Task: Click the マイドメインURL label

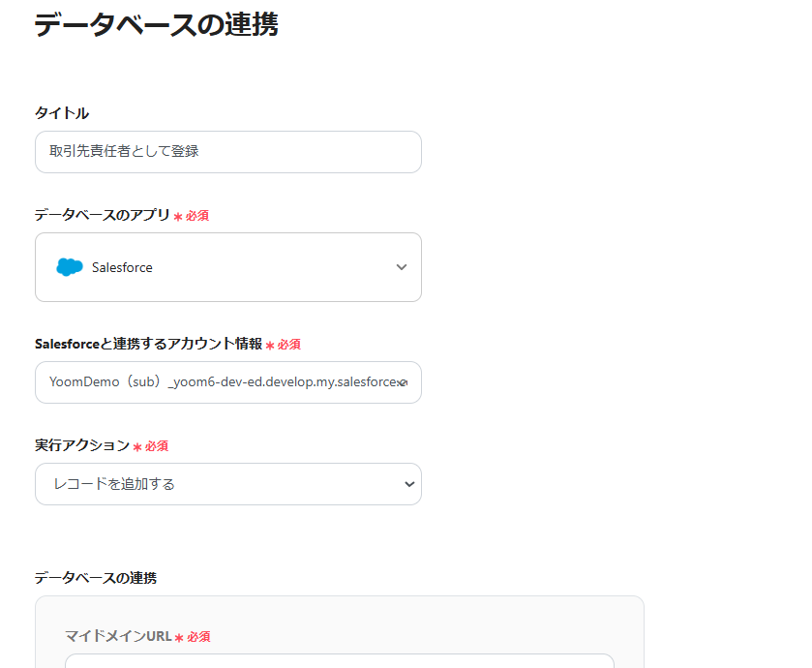Action: tap(118, 636)
